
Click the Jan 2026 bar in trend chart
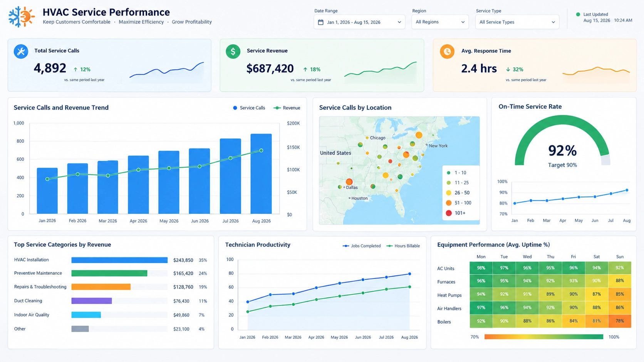[x=47, y=191]
